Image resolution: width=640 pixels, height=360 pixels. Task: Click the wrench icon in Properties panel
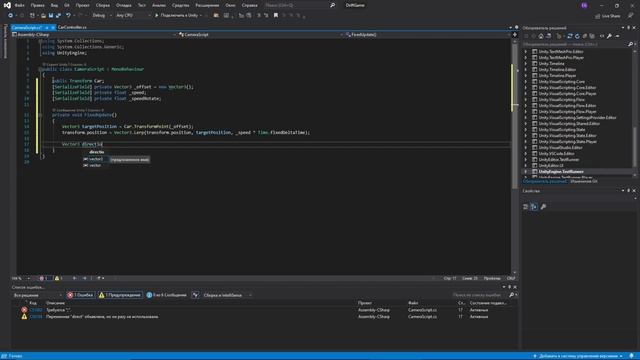543,207
